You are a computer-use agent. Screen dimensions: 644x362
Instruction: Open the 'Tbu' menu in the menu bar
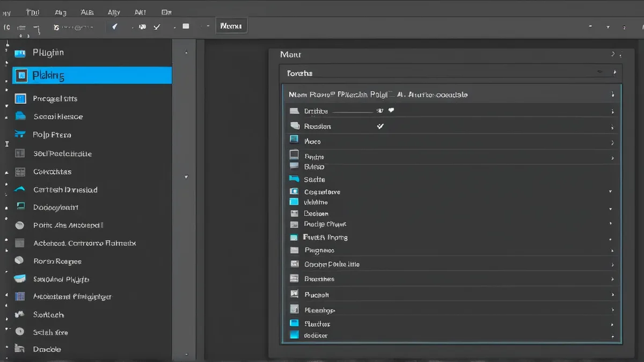click(x=33, y=12)
